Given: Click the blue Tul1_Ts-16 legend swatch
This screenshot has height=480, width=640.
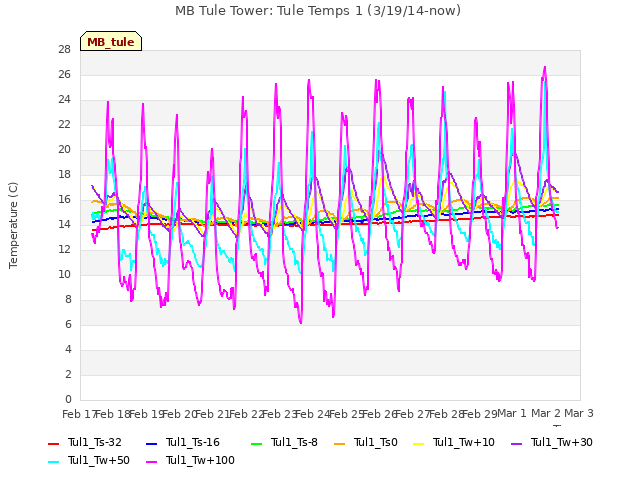Looking at the screenshot, I should coord(151,444).
